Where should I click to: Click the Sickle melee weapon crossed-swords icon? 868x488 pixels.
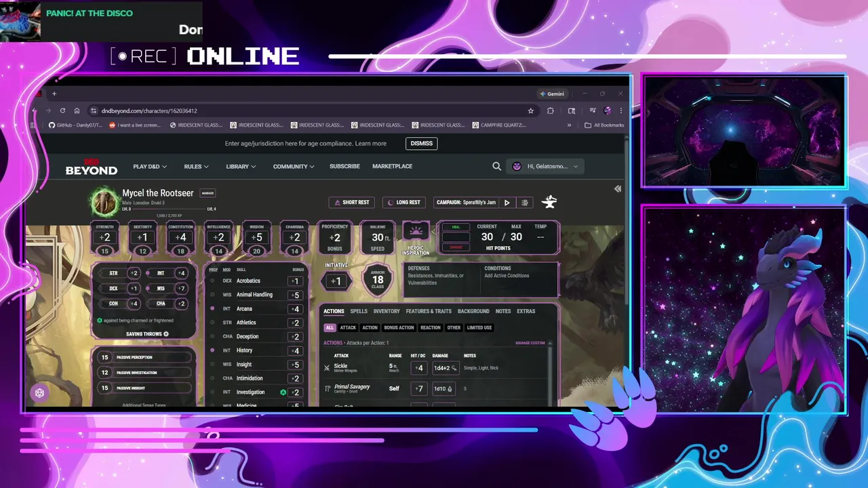327,368
